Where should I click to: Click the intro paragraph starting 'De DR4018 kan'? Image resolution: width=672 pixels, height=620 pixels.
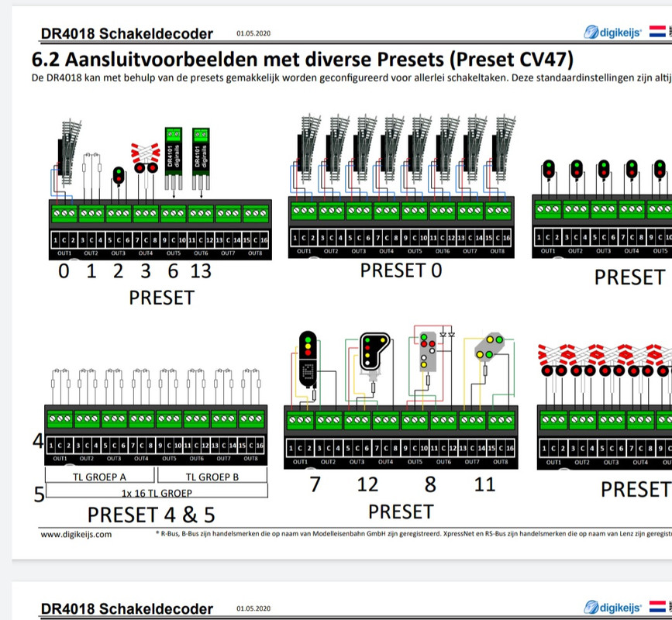tap(351, 78)
